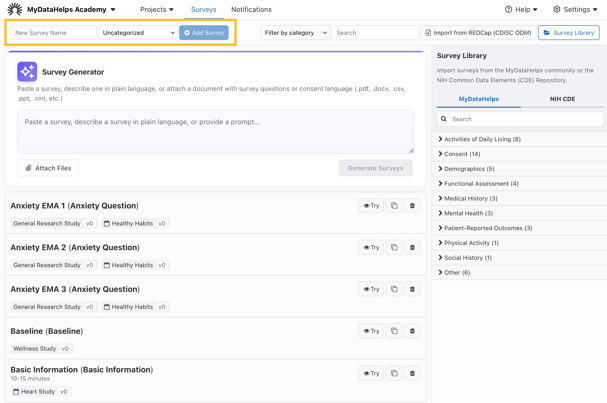Image resolution: width=607 pixels, height=403 pixels.
Task: Expand Patient-Reported Outcomes (3) category
Action: tap(519, 228)
